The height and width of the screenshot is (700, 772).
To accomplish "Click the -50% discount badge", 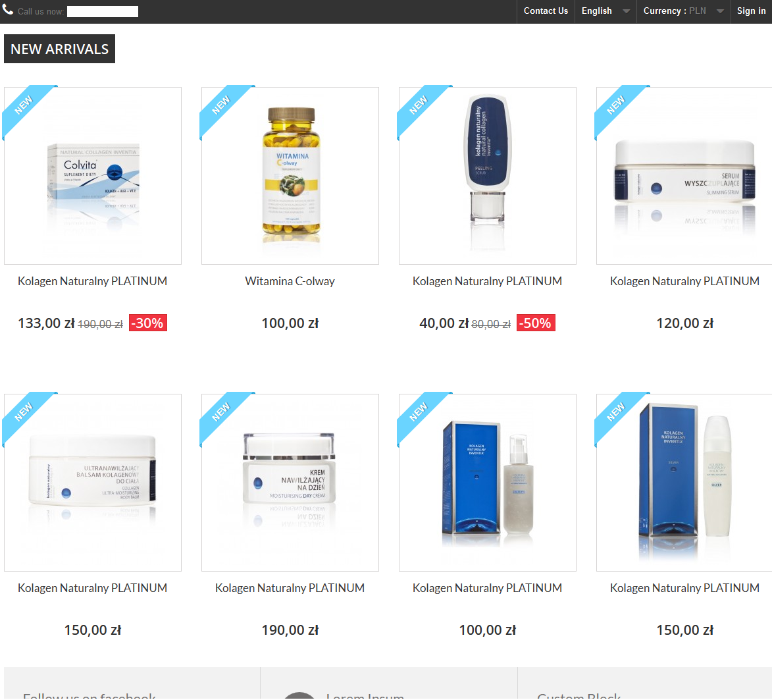I will click(536, 323).
